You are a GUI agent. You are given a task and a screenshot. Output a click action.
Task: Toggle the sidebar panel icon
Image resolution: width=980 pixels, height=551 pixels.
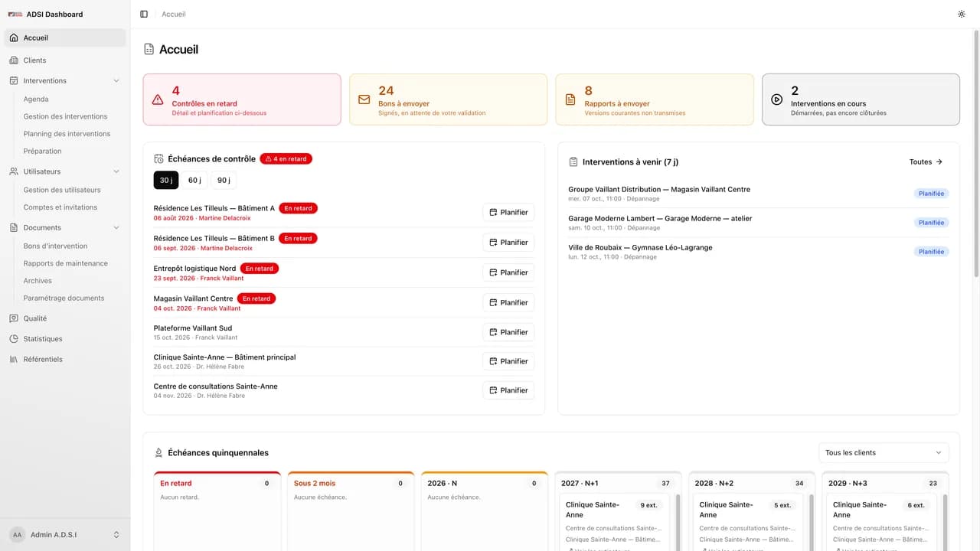(144, 14)
